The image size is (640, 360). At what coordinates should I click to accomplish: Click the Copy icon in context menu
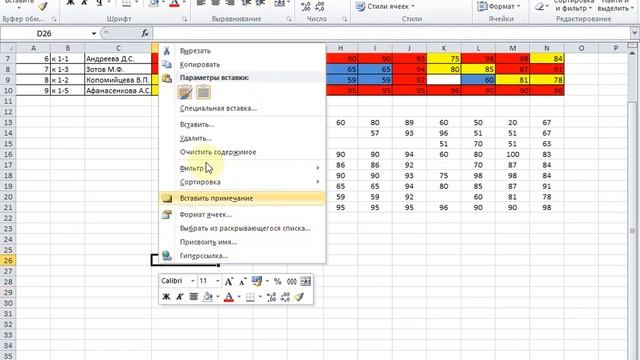point(167,64)
